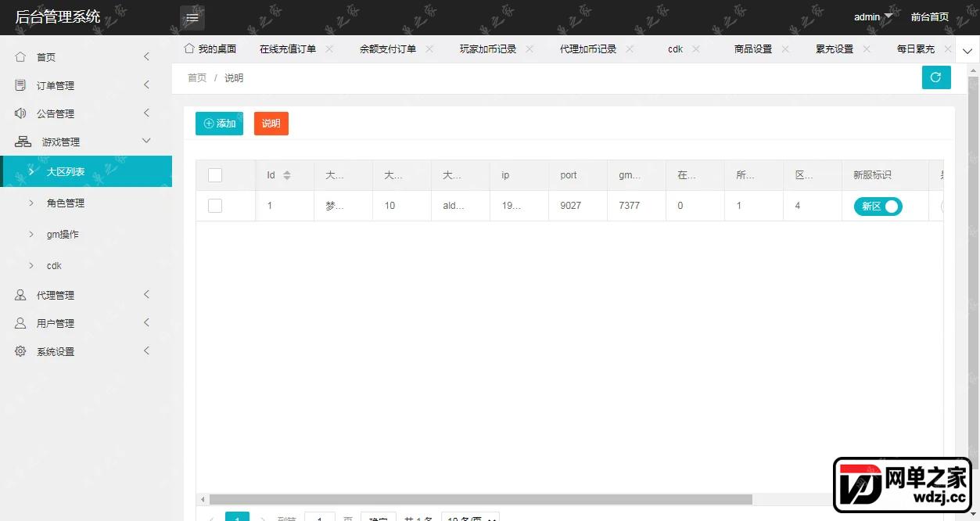Select the 玩家加币记录 tab

coord(488,49)
